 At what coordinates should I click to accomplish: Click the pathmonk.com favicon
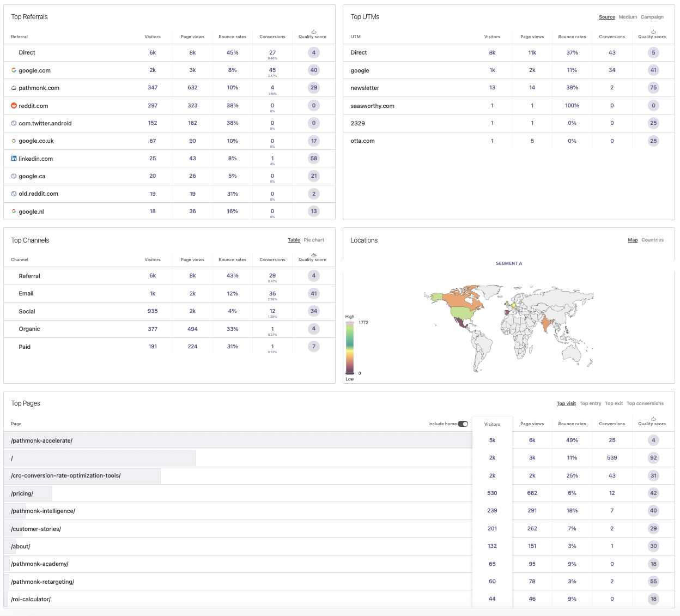[13, 88]
